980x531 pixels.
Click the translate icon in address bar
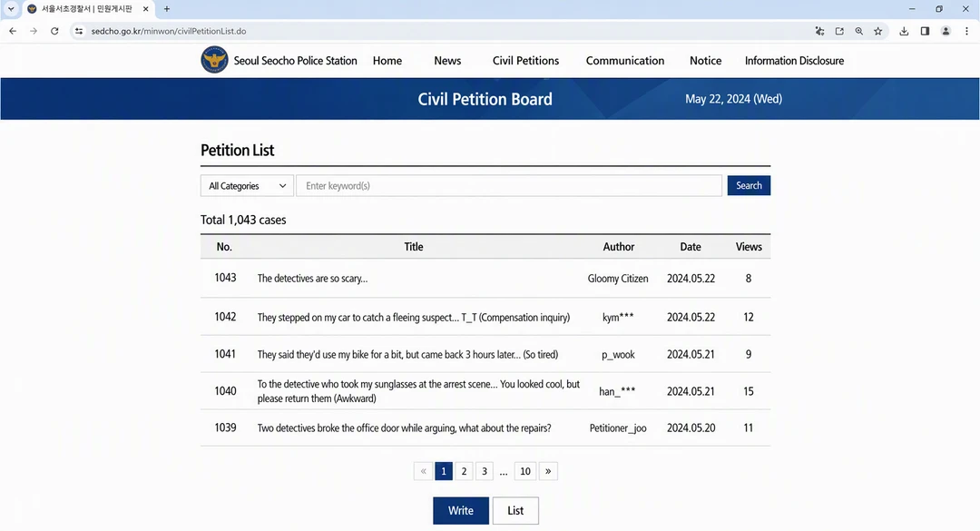click(x=819, y=31)
